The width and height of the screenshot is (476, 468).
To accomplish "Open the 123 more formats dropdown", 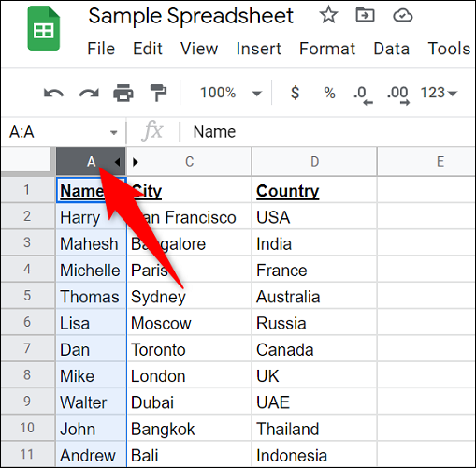I will (x=439, y=93).
